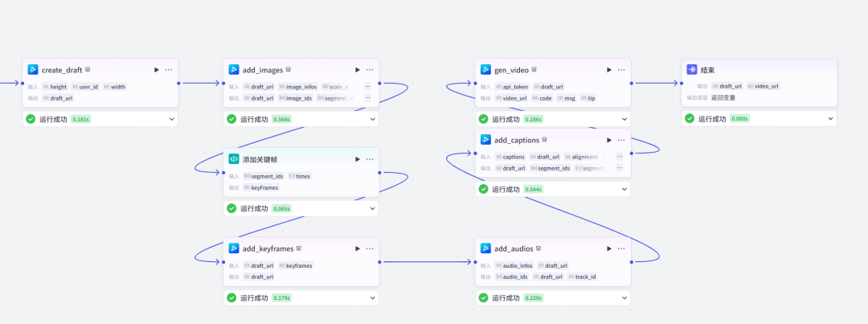
Task: Click the info icon beside add_keyframes title
Action: (300, 248)
